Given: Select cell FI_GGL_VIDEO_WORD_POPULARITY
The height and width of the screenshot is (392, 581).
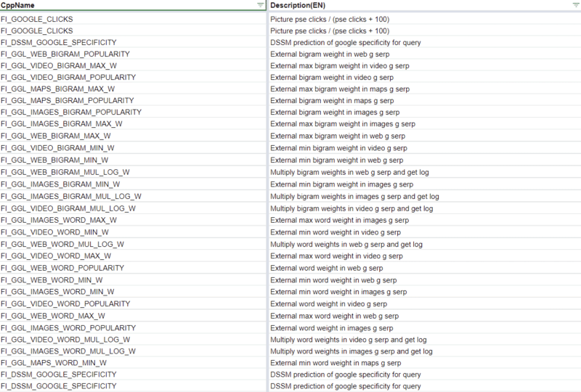Looking at the screenshot, I should tap(133, 304).
